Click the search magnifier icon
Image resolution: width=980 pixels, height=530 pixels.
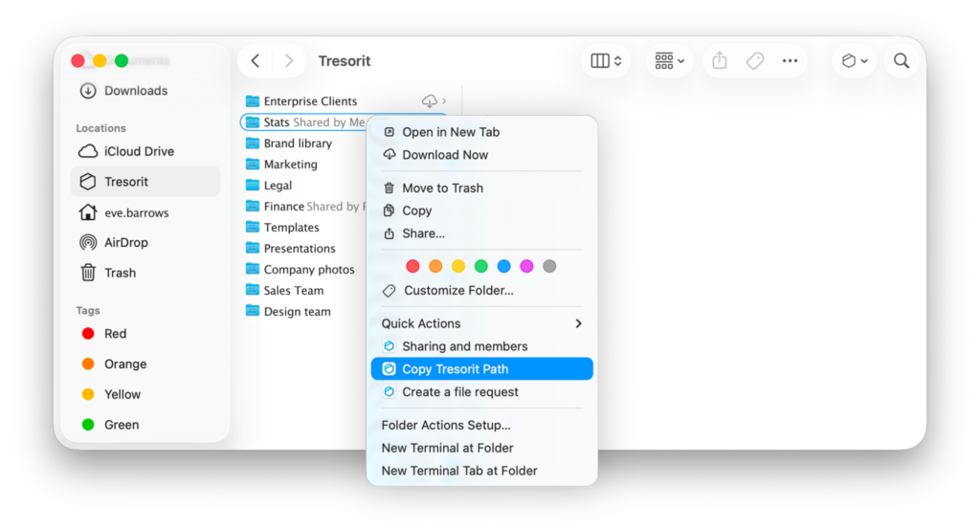[902, 60]
